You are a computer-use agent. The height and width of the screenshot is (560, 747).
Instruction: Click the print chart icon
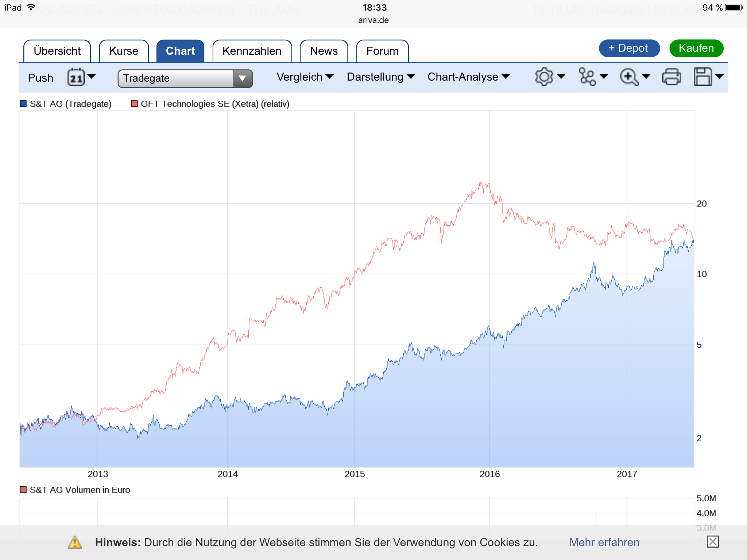(x=672, y=77)
